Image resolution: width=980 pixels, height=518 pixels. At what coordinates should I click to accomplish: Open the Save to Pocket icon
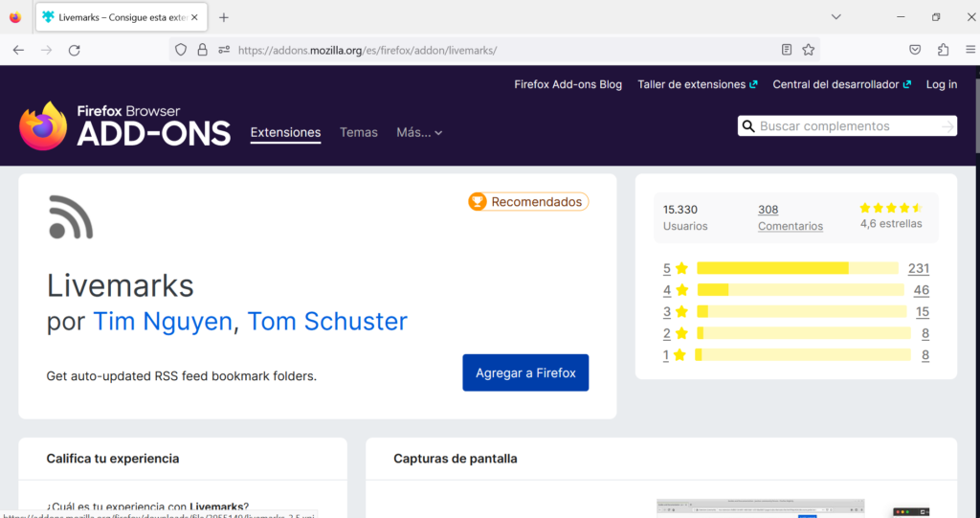[x=915, y=50]
